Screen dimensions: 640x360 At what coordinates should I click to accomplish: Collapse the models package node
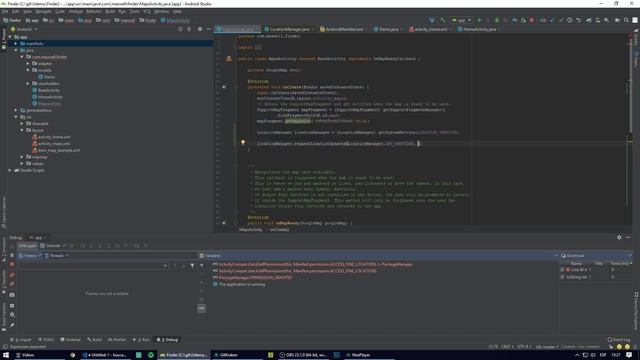click(28, 70)
